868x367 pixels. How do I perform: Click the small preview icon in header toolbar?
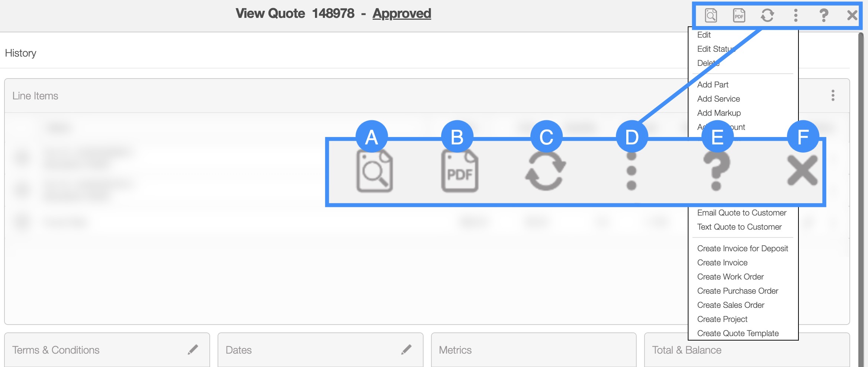pyautogui.click(x=711, y=16)
